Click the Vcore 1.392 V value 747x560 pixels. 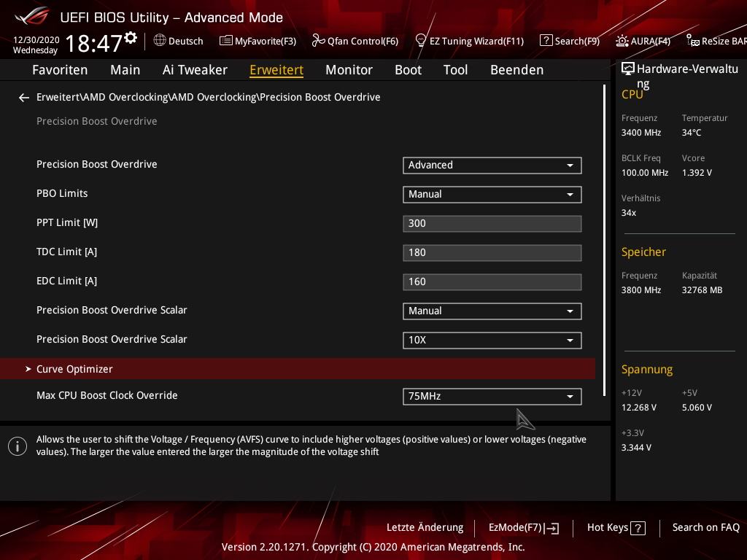pos(697,172)
